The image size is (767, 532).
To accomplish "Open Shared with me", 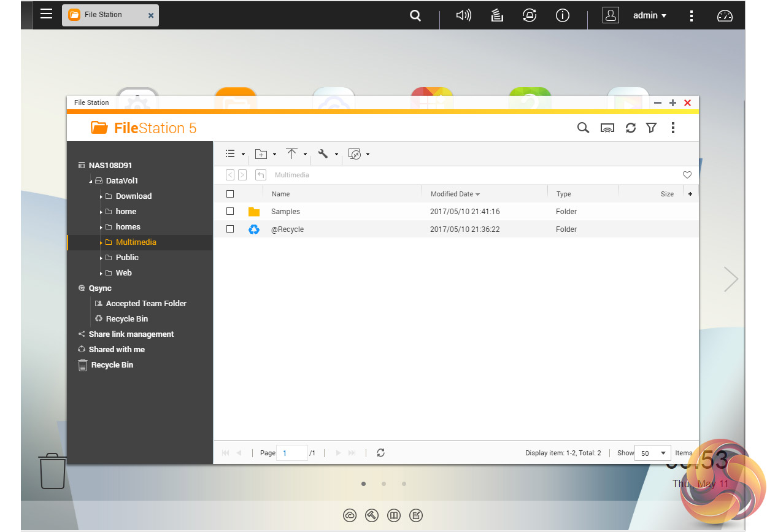I will coord(117,350).
